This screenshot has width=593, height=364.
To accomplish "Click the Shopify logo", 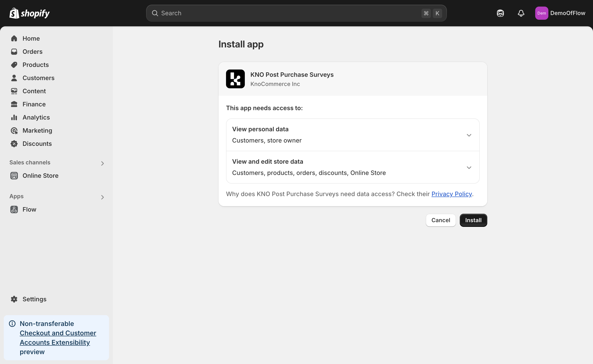I will point(29,13).
